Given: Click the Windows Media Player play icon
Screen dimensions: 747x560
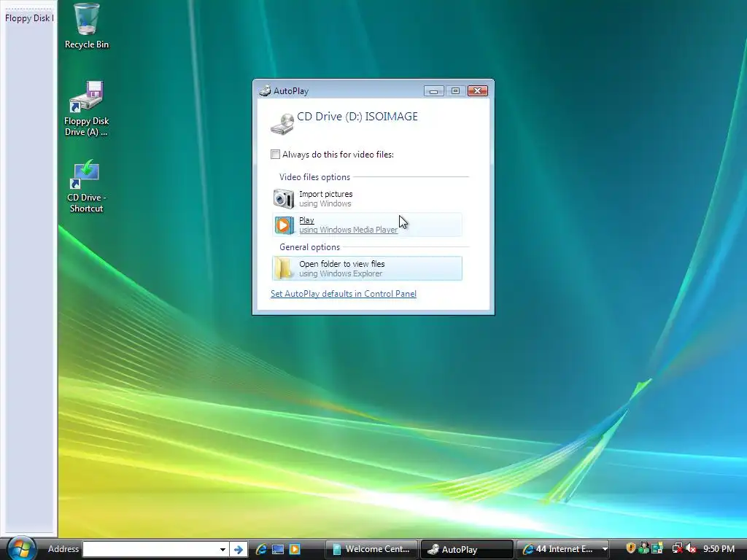Looking at the screenshot, I should click(x=284, y=225).
